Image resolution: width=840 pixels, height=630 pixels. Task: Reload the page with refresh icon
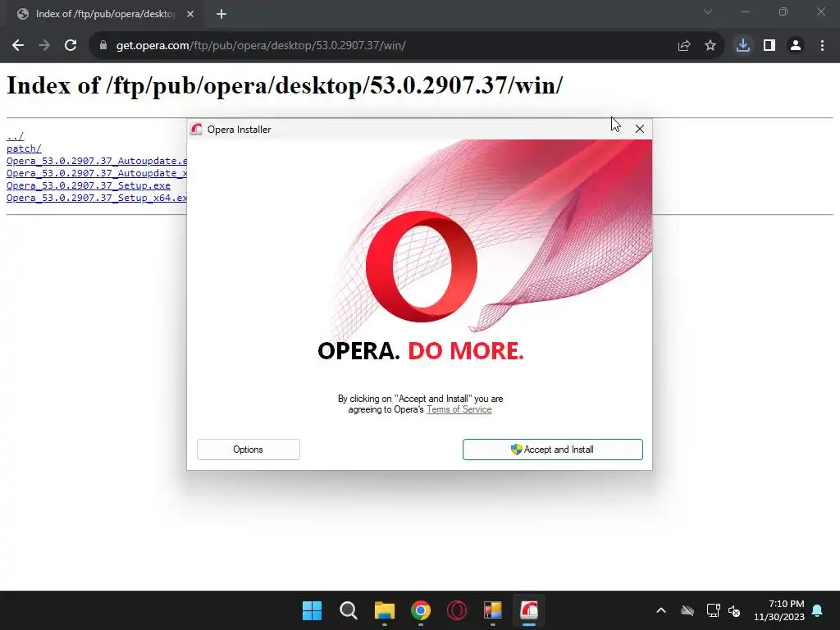(71, 46)
